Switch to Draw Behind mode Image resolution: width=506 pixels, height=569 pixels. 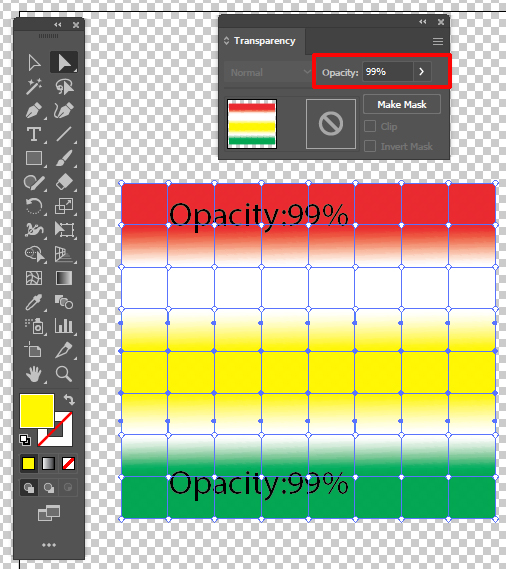pos(49,487)
